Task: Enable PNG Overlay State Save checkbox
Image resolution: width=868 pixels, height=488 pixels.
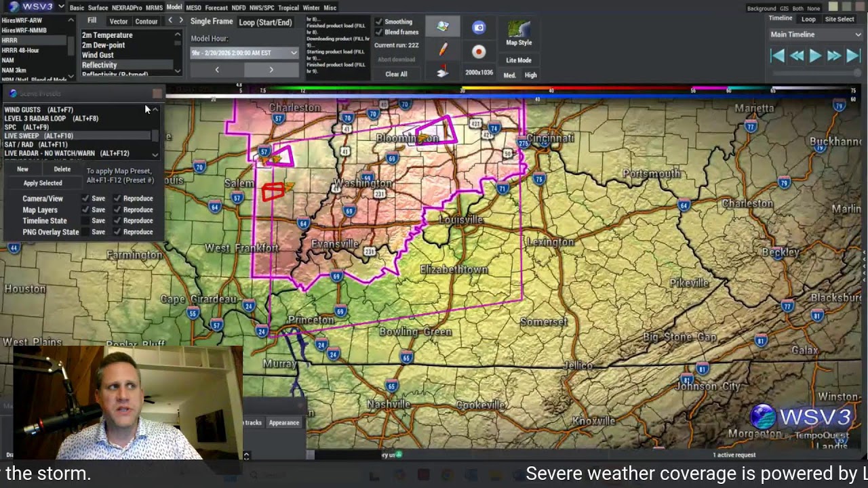Action: pyautogui.click(x=85, y=232)
